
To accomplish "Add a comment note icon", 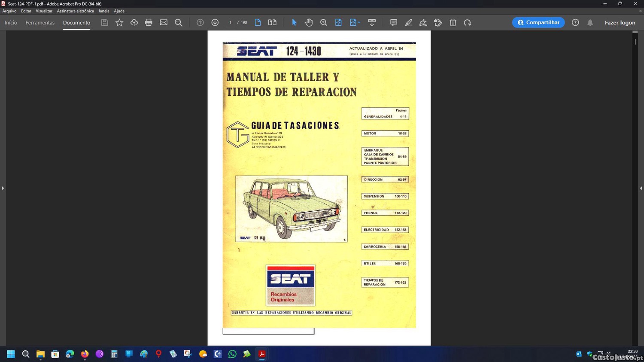I will coord(393,22).
